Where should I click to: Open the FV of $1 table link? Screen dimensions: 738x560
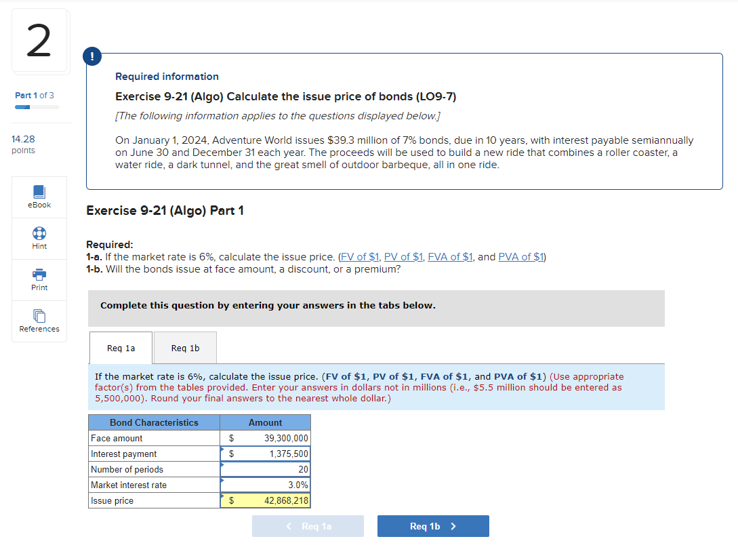(x=360, y=256)
